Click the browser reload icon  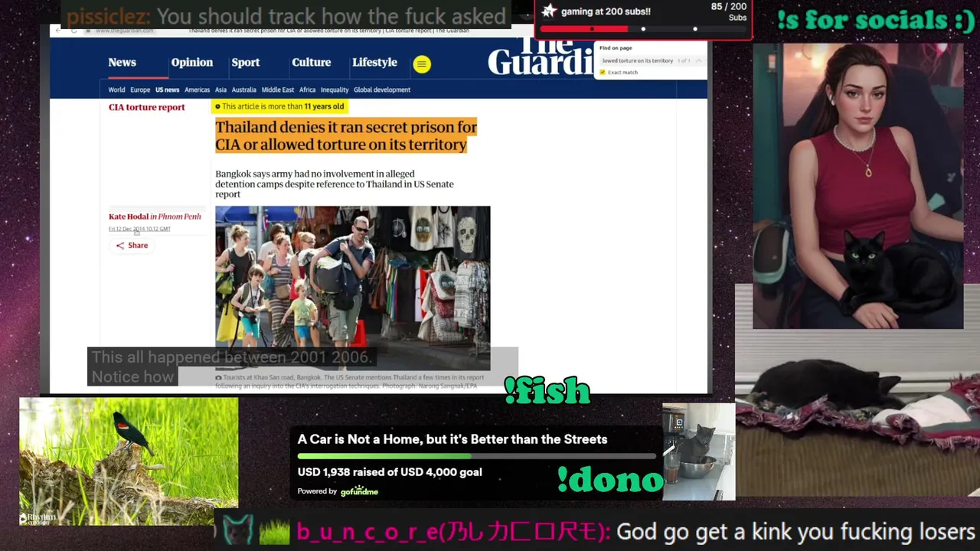click(73, 31)
